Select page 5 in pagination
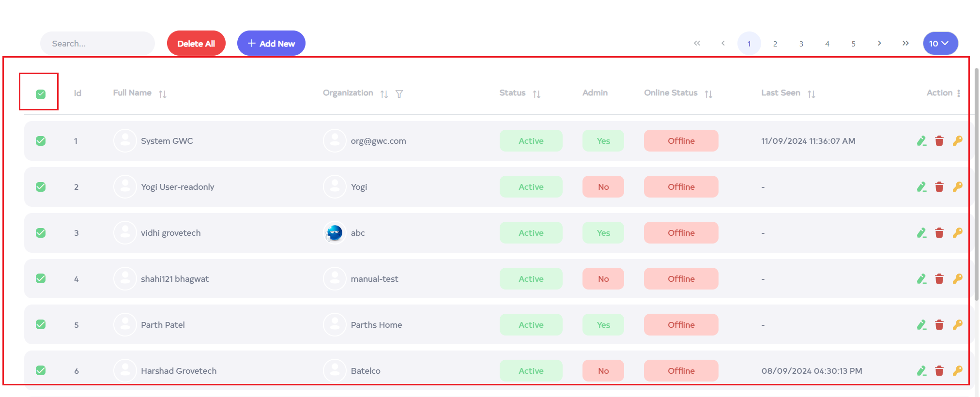The height and width of the screenshot is (397, 980). tap(853, 44)
